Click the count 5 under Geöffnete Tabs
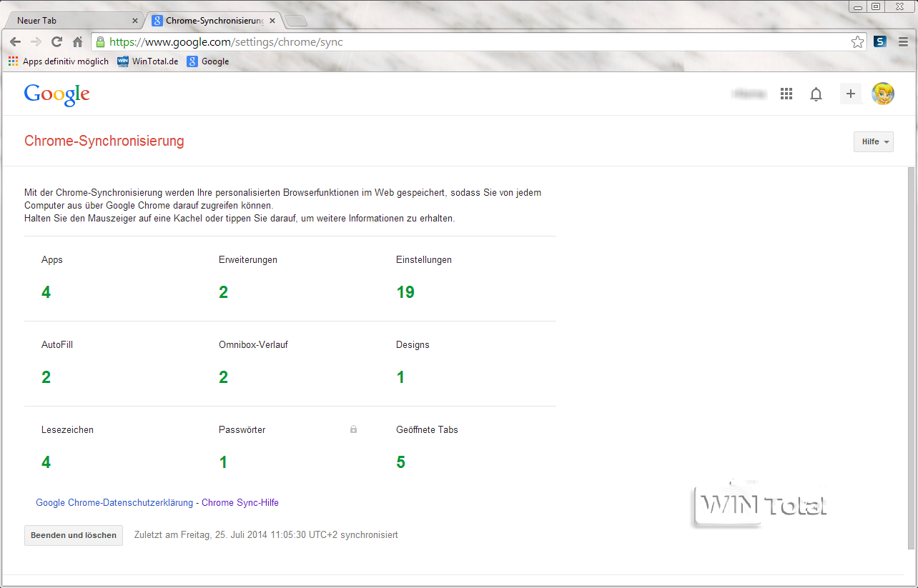Viewport: 918px width, 588px height. [x=400, y=462]
